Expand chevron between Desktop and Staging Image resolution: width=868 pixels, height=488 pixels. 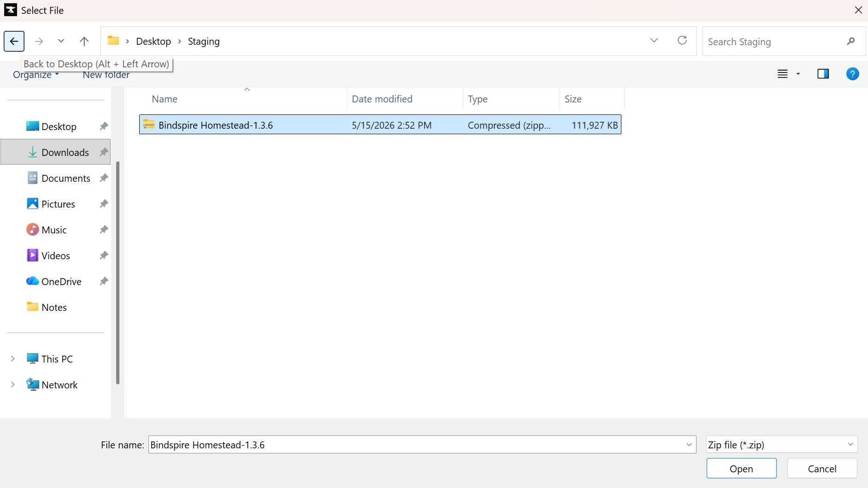[180, 42]
